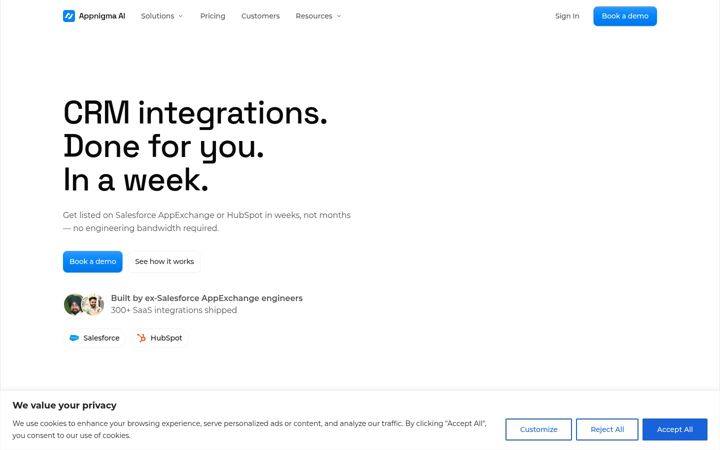Click the second engineer avatar photo

pos(94,304)
